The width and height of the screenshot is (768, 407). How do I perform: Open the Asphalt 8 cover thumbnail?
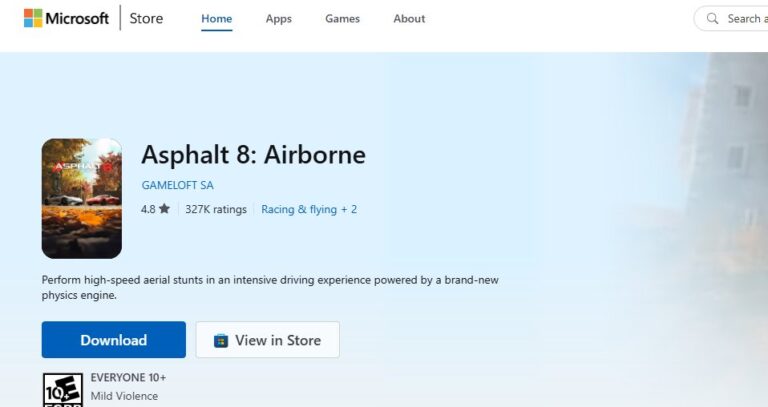click(82, 198)
